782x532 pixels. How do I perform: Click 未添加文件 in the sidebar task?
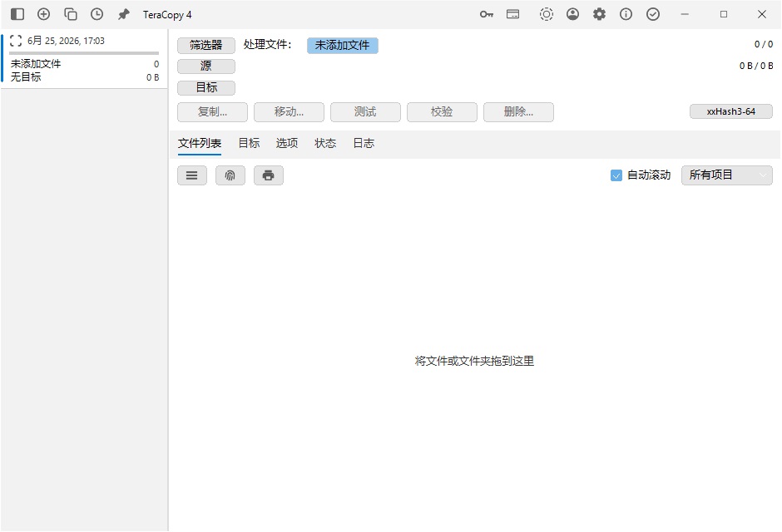point(36,64)
